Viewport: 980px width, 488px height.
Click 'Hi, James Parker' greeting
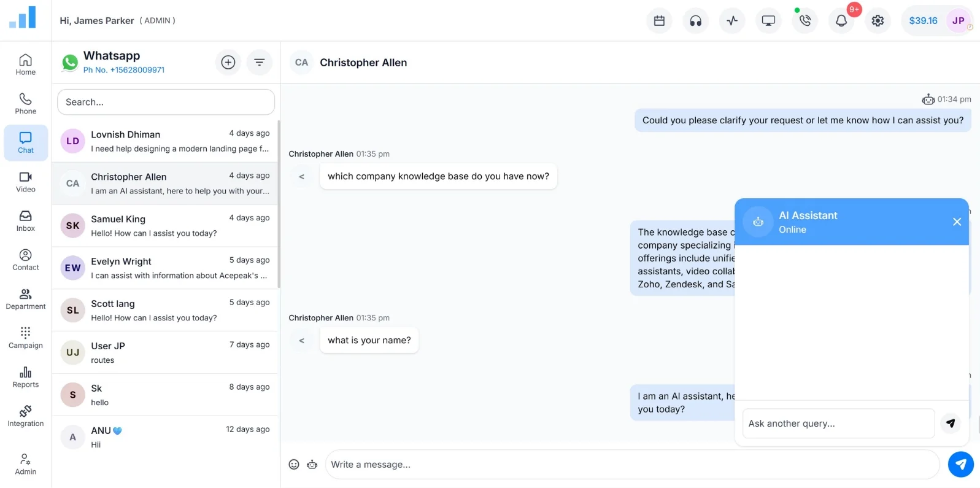pyautogui.click(x=97, y=21)
